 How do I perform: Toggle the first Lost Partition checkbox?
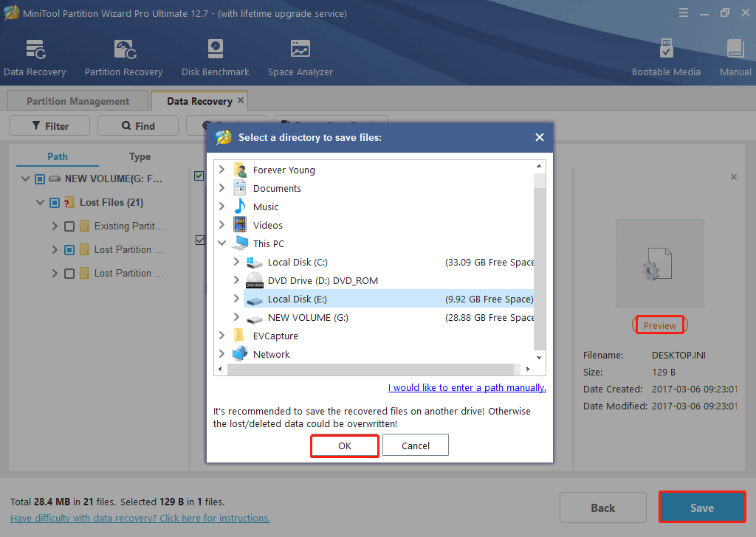[69, 250]
